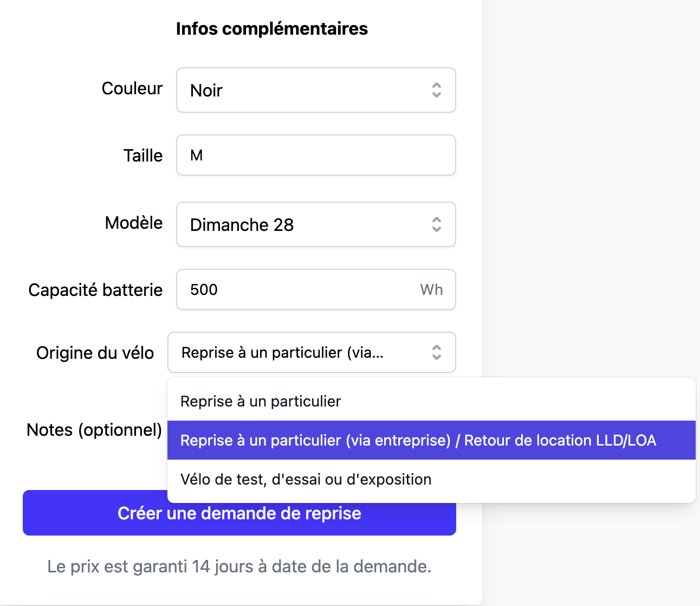Pick "Vélo de test, d'essai ou d'exposition"
Viewport: 700px width, 606px height.
tap(306, 480)
